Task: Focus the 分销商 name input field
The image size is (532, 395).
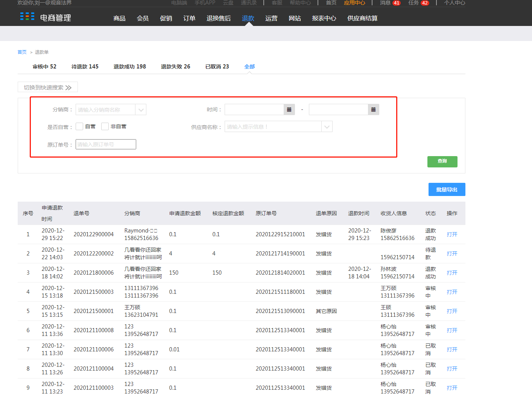Action: click(105, 110)
